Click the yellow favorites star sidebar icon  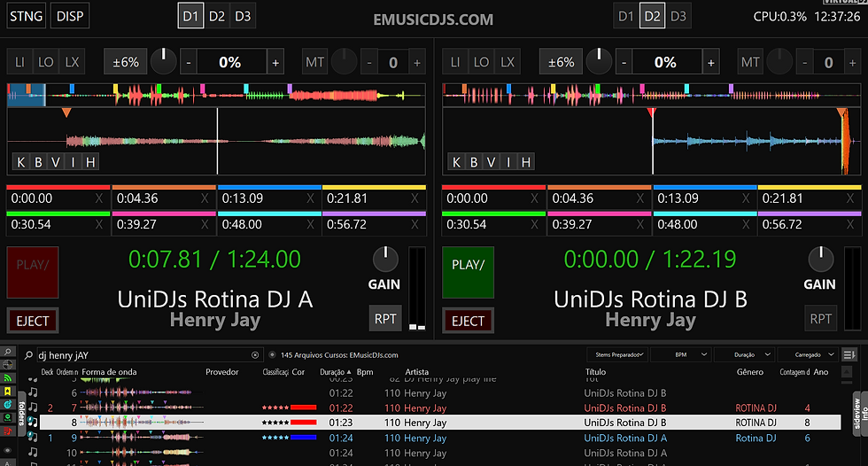[x=8, y=392]
